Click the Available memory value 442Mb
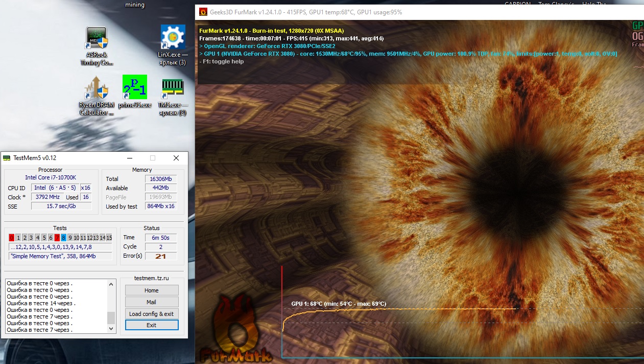This screenshot has width=644, height=364. pos(160,188)
